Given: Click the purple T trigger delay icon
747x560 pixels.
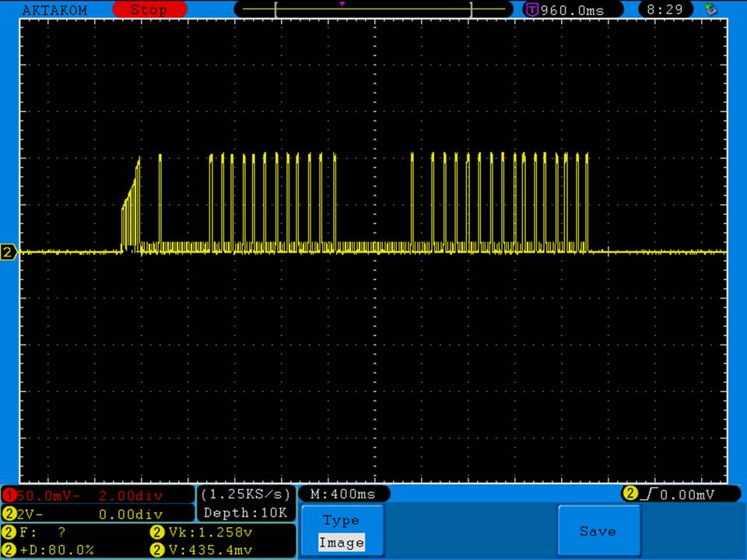Looking at the screenshot, I should click(x=532, y=10).
